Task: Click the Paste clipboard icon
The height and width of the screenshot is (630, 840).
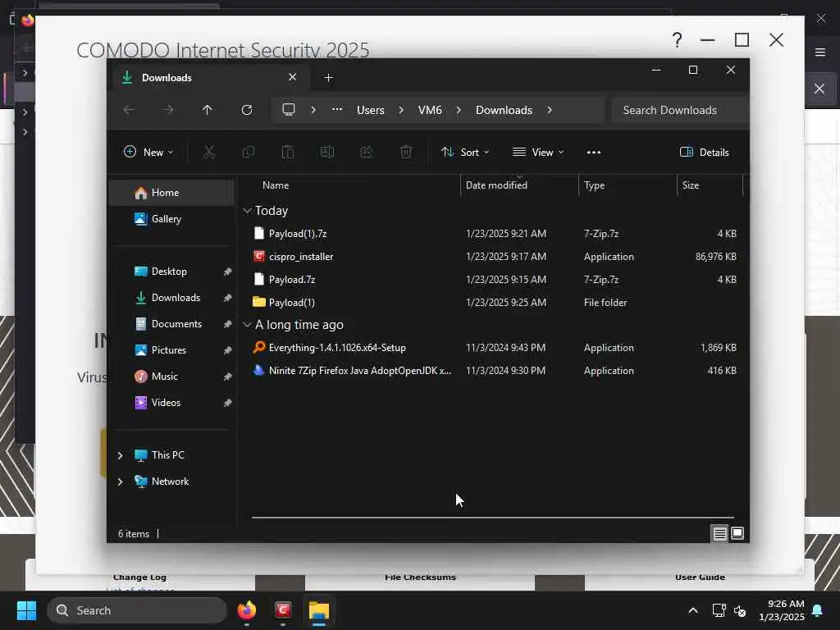Action: (x=288, y=152)
